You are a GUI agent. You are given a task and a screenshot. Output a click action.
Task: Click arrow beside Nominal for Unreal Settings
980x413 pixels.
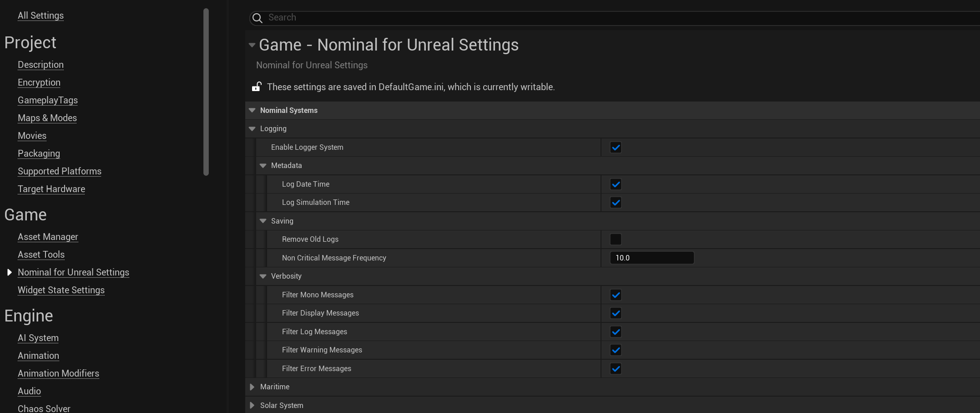(9, 272)
